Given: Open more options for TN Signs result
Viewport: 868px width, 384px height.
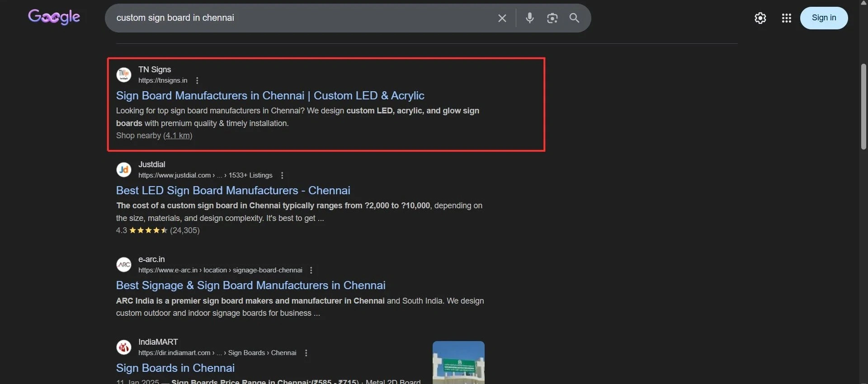Looking at the screenshot, I should pyautogui.click(x=197, y=80).
